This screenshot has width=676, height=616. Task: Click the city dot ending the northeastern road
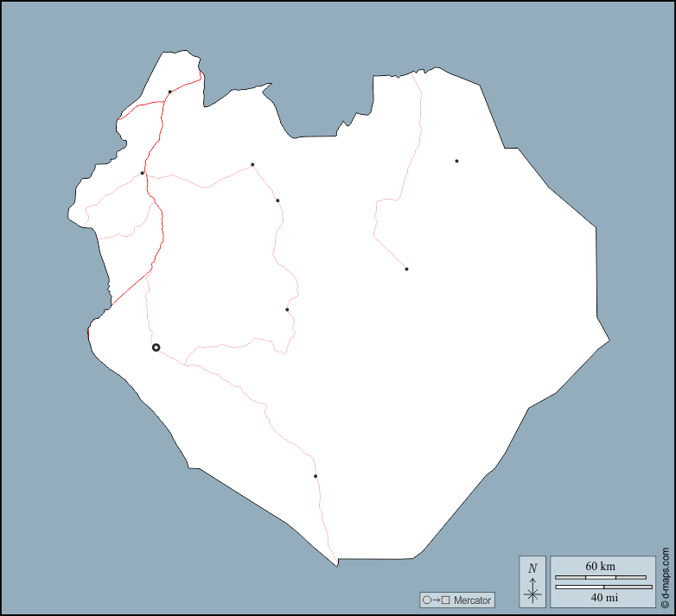tap(406, 269)
